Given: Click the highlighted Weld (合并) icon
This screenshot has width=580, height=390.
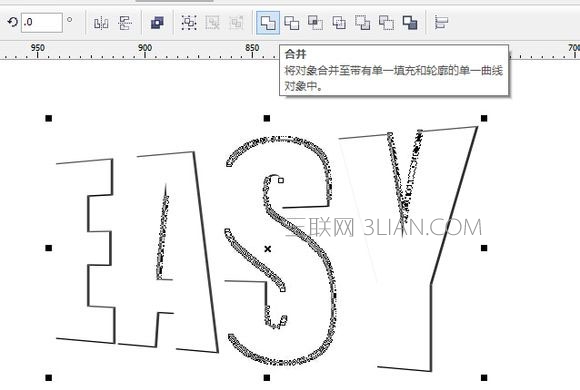Looking at the screenshot, I should (x=268, y=23).
